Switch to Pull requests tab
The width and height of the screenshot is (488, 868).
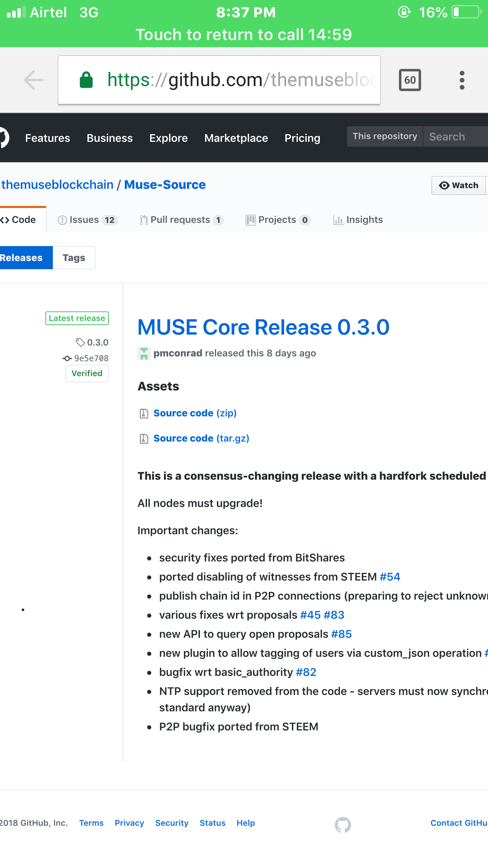point(182,220)
